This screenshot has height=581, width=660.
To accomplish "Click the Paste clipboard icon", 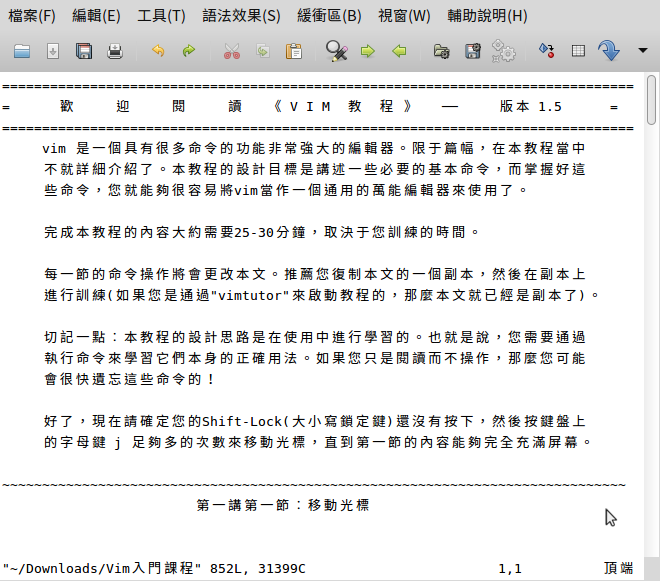I will (294, 51).
